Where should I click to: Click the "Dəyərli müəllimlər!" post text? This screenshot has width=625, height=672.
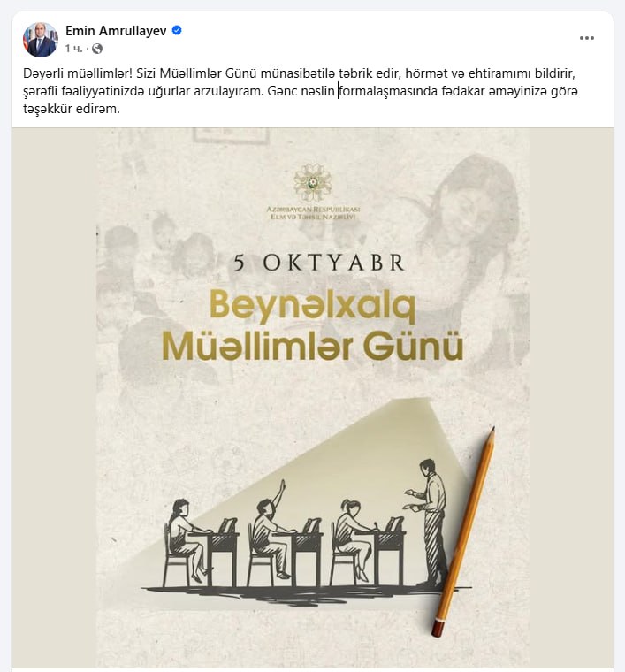[x=78, y=73]
